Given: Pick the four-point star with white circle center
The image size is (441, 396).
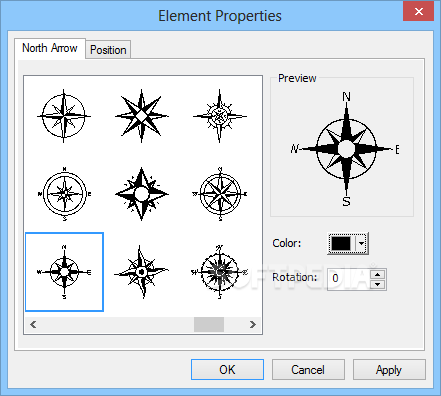Looking at the screenshot, I should [x=142, y=194].
